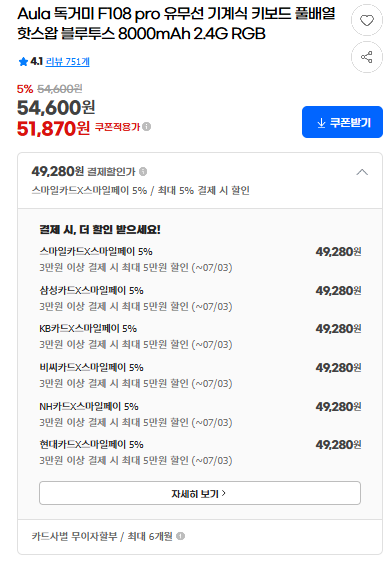The image size is (392, 561).
Task: Click the heart wishlist icon
Action: click(x=367, y=20)
